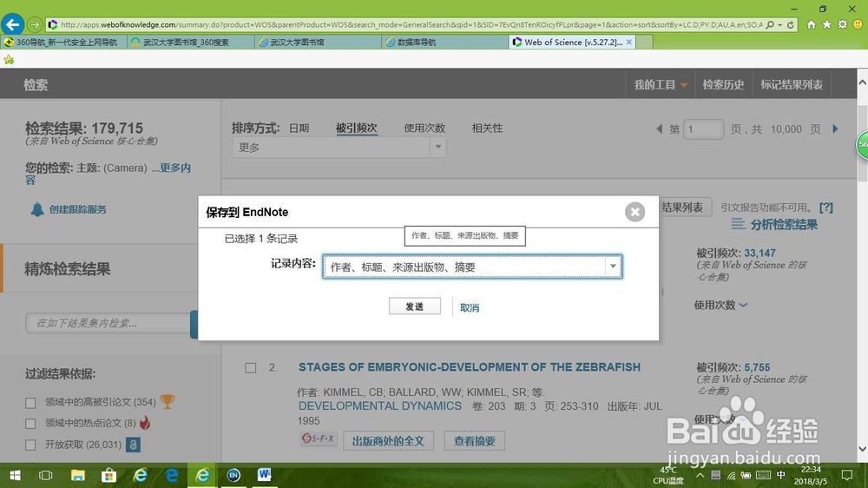868x488 pixels.
Task: Sort results by 被引频次
Action: tap(357, 128)
